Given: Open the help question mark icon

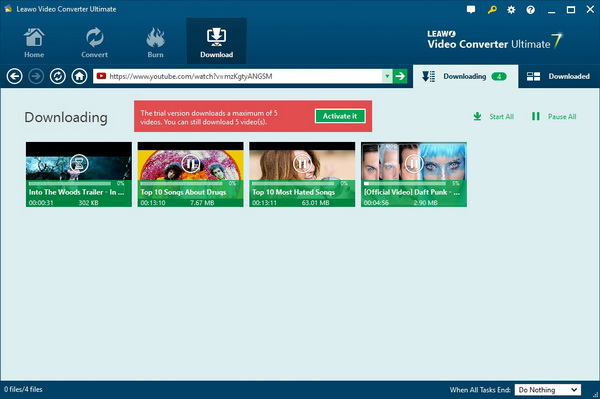Looking at the screenshot, I should [x=530, y=10].
